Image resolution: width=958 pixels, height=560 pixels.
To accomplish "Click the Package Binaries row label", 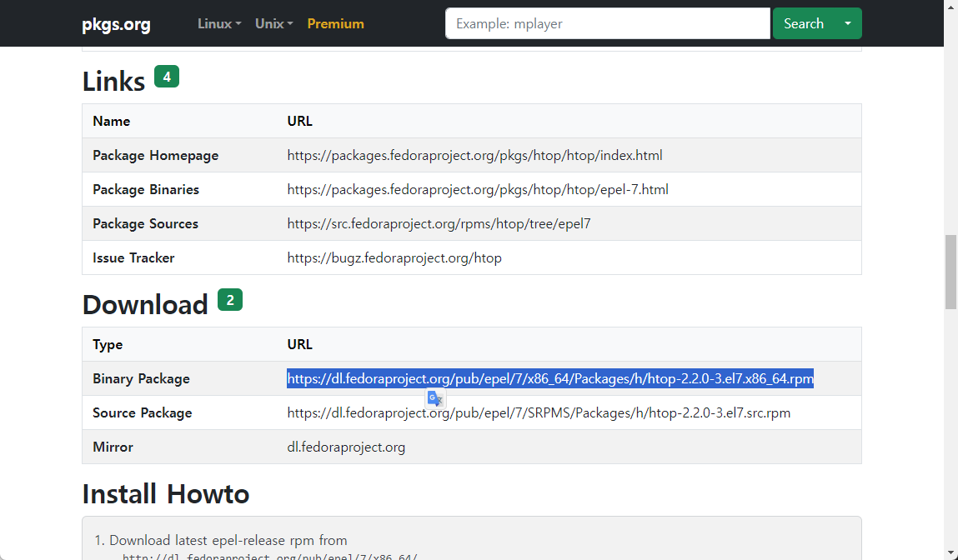I will pyautogui.click(x=146, y=189).
